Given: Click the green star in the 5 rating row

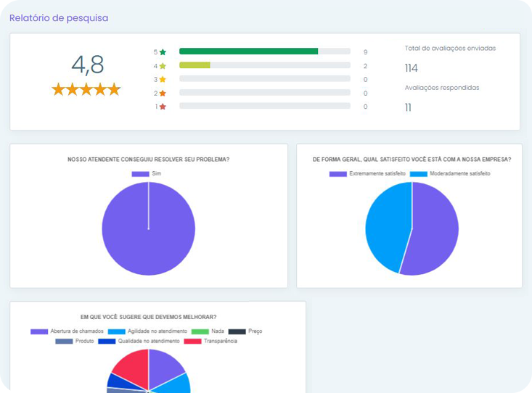Looking at the screenshot, I should tap(163, 52).
